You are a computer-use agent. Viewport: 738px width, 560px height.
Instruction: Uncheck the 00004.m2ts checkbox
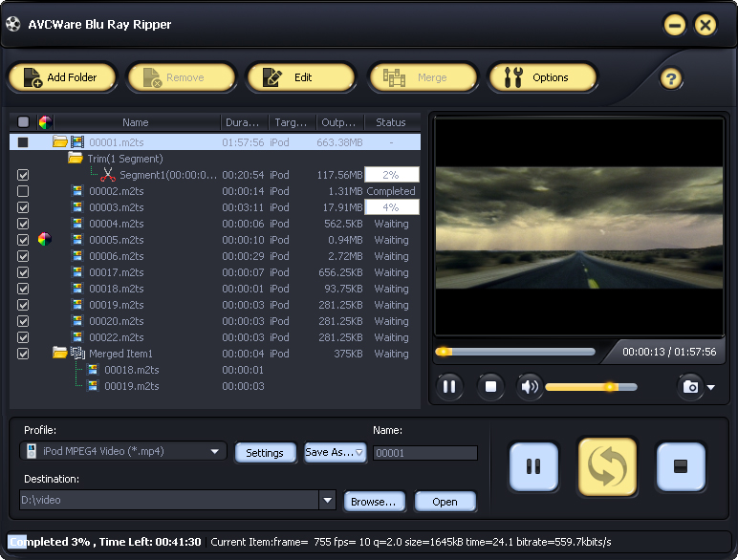[23, 224]
